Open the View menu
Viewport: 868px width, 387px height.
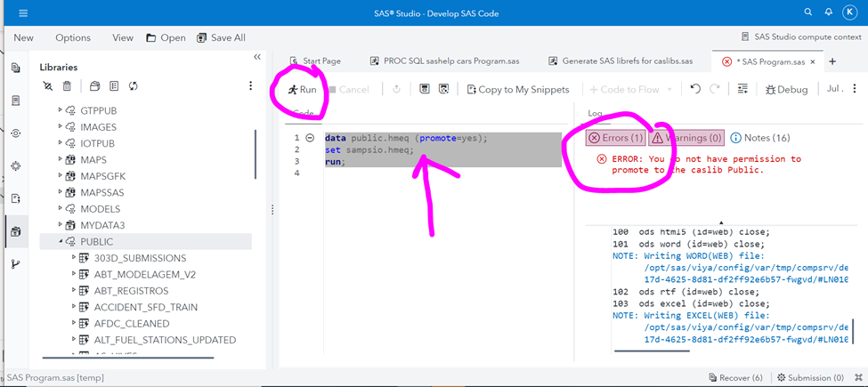(123, 37)
